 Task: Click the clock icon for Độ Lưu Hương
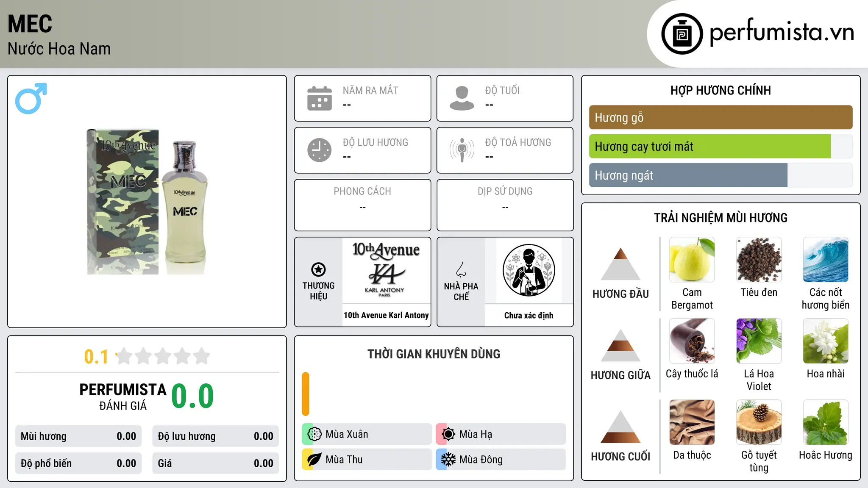coord(320,150)
